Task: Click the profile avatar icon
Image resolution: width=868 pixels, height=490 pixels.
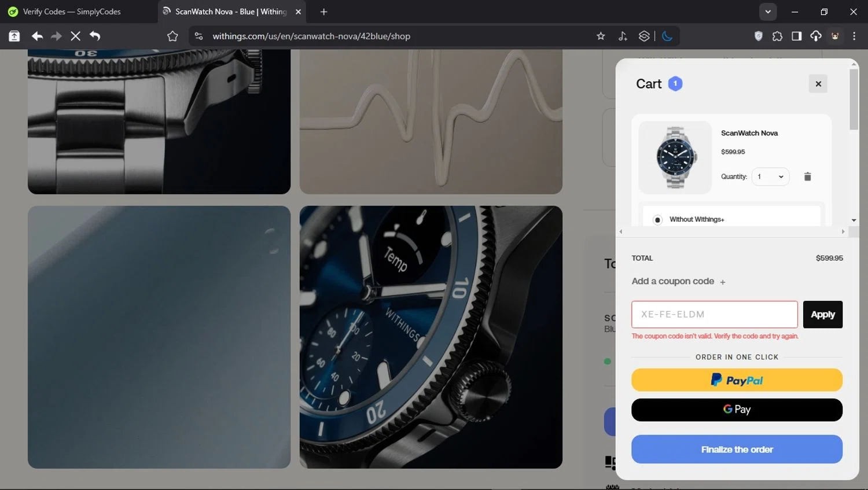Action: [x=835, y=36]
